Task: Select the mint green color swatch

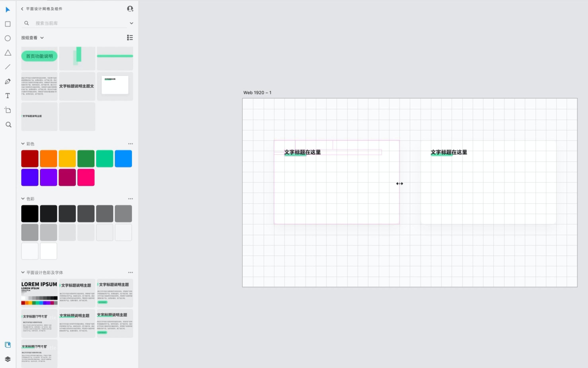Action: click(104, 159)
